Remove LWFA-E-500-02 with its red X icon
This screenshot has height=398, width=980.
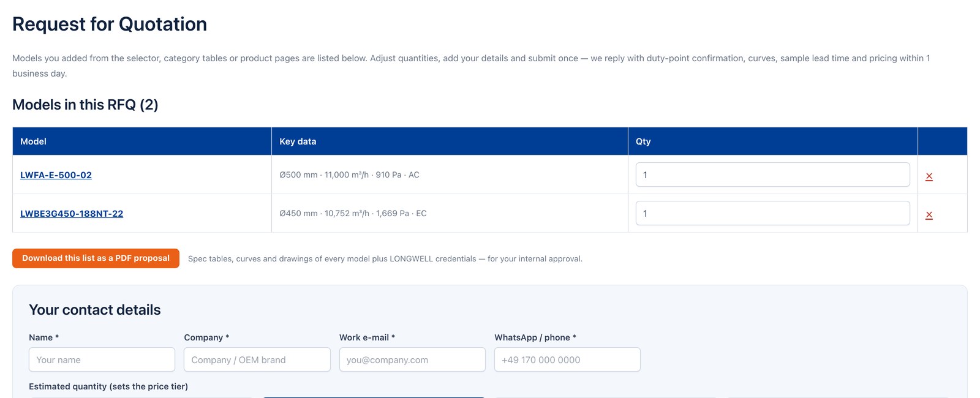click(929, 176)
